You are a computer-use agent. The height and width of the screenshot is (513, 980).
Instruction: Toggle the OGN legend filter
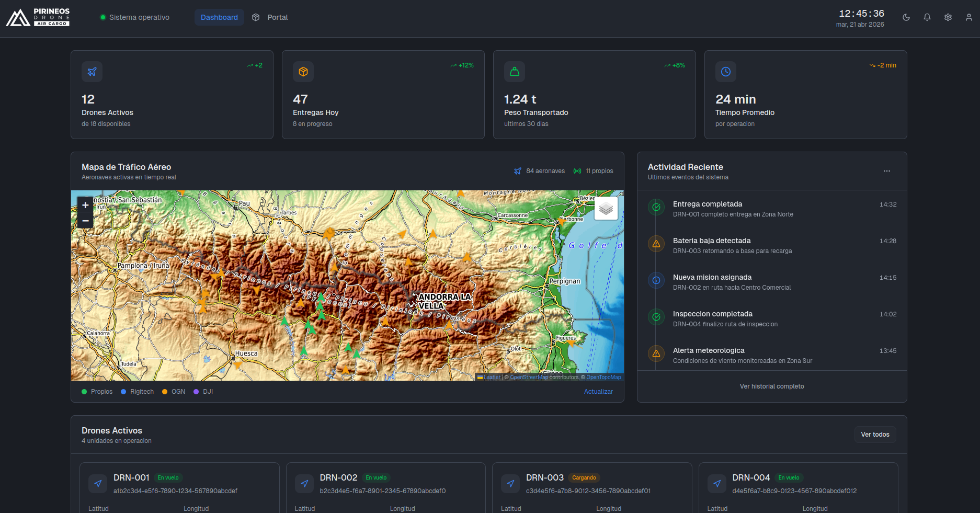tap(174, 391)
